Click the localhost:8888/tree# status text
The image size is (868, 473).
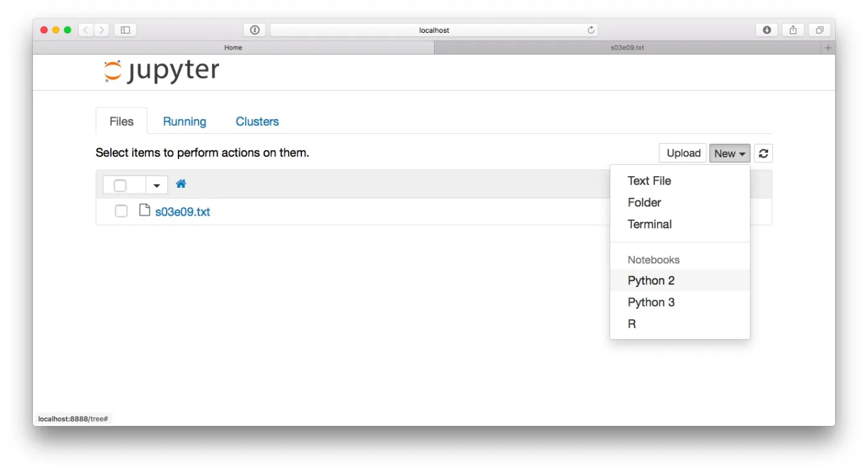point(73,419)
